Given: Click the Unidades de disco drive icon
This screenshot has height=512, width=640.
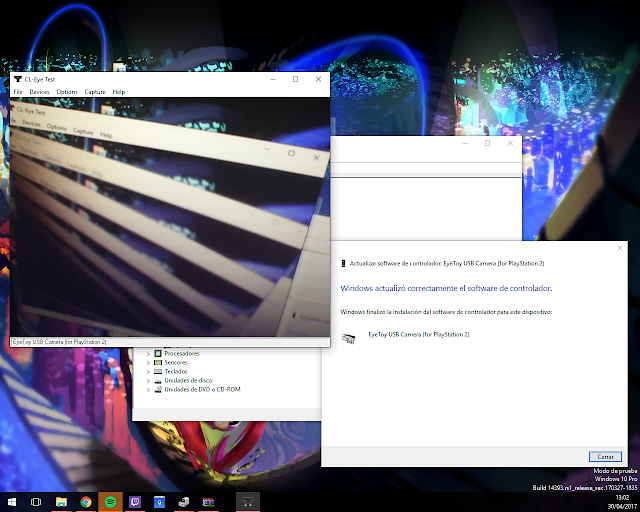Looking at the screenshot, I should pyautogui.click(x=158, y=381).
